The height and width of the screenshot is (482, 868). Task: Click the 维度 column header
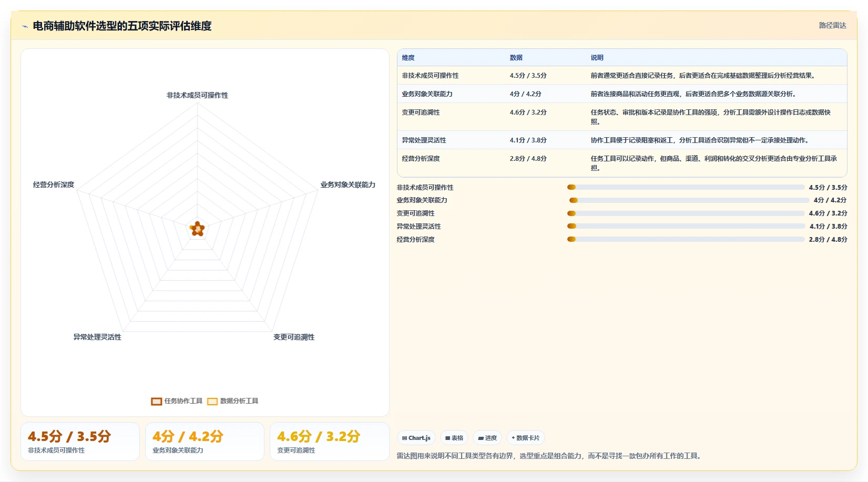pyautogui.click(x=409, y=58)
